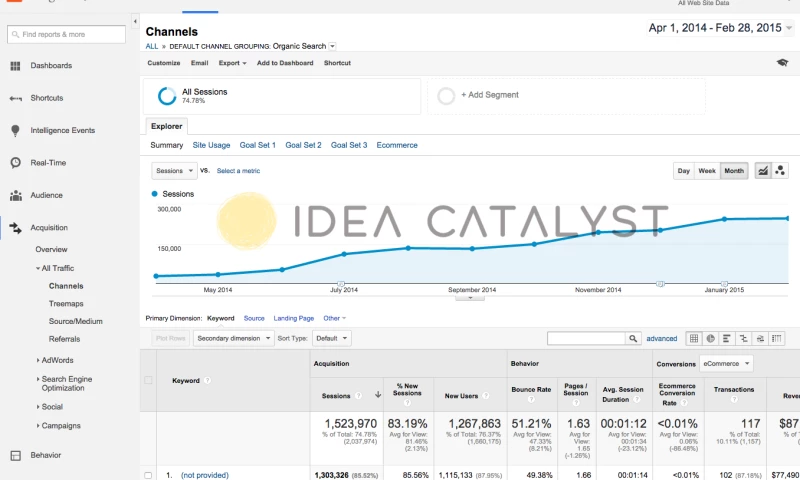800x480 pixels.
Task: Click the table search magnifier button
Action: [633, 338]
